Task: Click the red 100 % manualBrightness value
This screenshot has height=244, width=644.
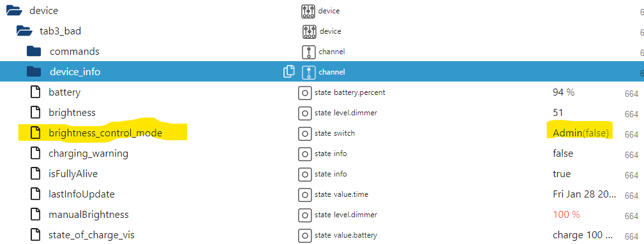Action: [566, 215]
